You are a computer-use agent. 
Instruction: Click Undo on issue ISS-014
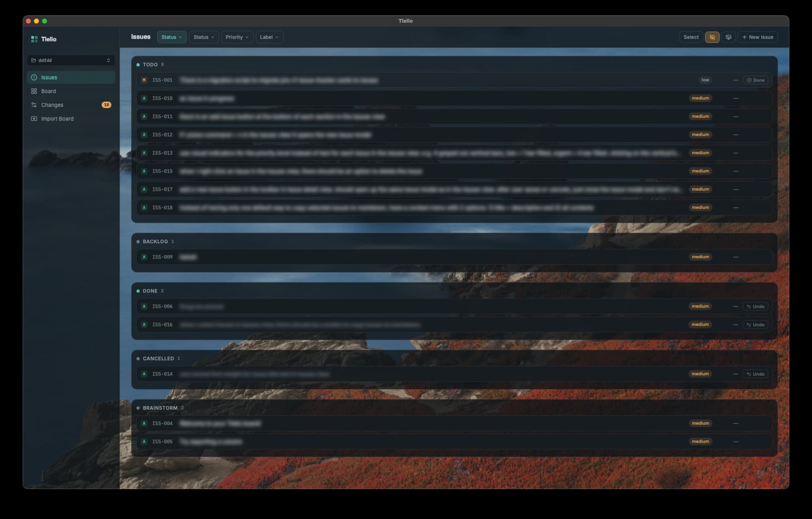click(x=755, y=374)
